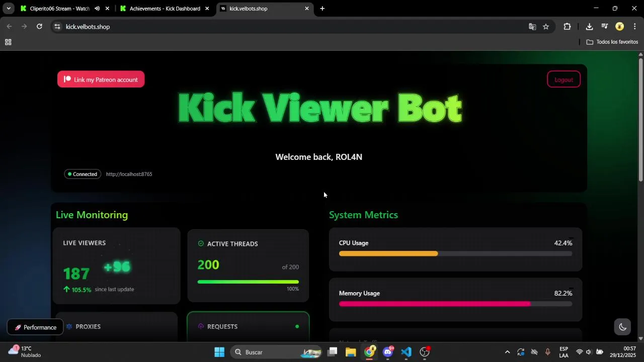Open the Chrome profile avatar

pyautogui.click(x=620, y=27)
